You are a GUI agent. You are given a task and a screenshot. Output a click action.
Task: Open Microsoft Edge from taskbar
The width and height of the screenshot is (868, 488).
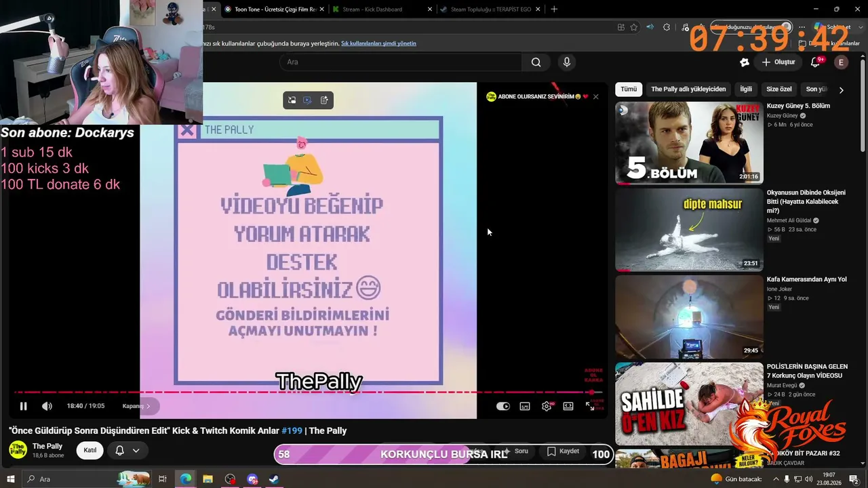point(186,479)
